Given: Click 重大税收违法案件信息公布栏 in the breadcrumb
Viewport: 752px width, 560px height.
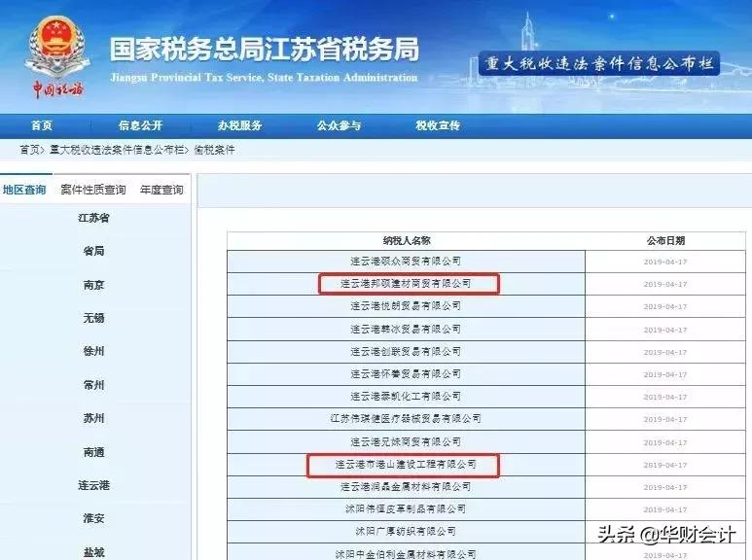Looking at the screenshot, I should point(117,150).
